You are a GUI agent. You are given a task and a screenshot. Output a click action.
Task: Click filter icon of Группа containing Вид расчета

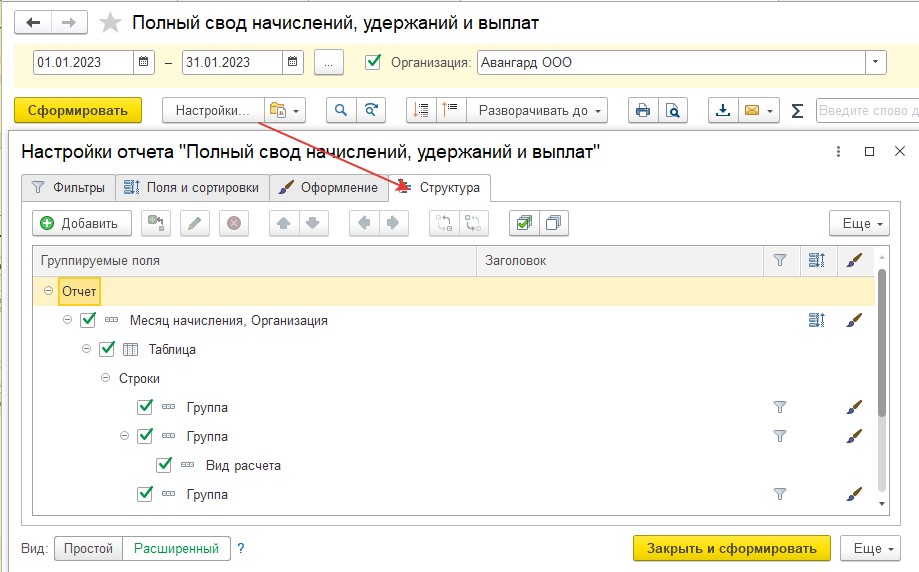click(x=780, y=436)
